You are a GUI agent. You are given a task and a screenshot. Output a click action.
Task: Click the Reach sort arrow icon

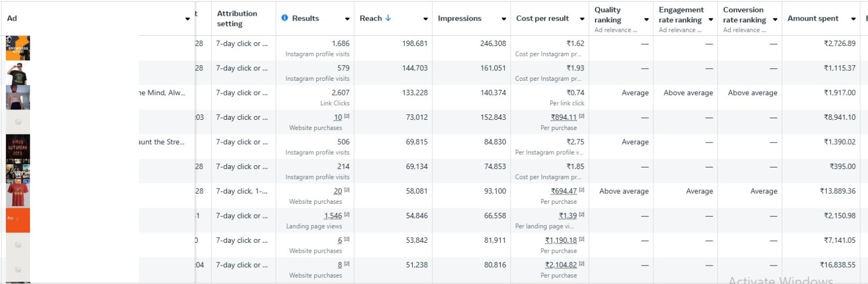click(388, 18)
